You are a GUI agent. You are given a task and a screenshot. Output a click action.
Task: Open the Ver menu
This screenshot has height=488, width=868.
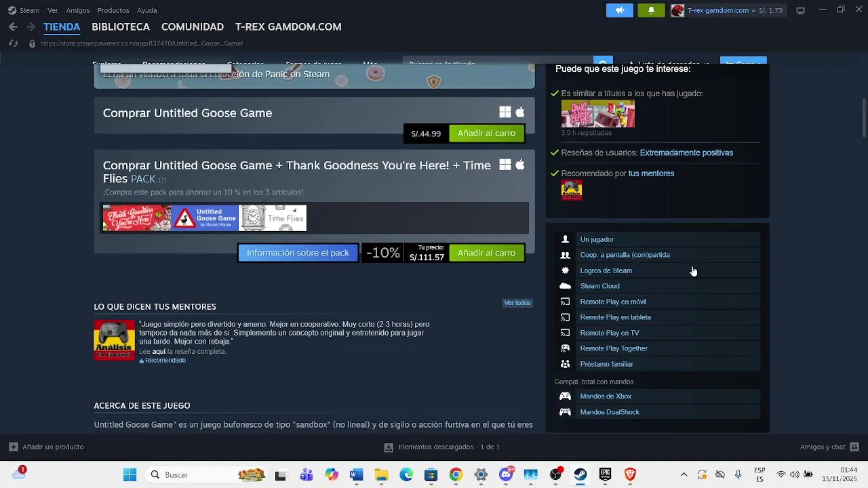click(x=53, y=10)
